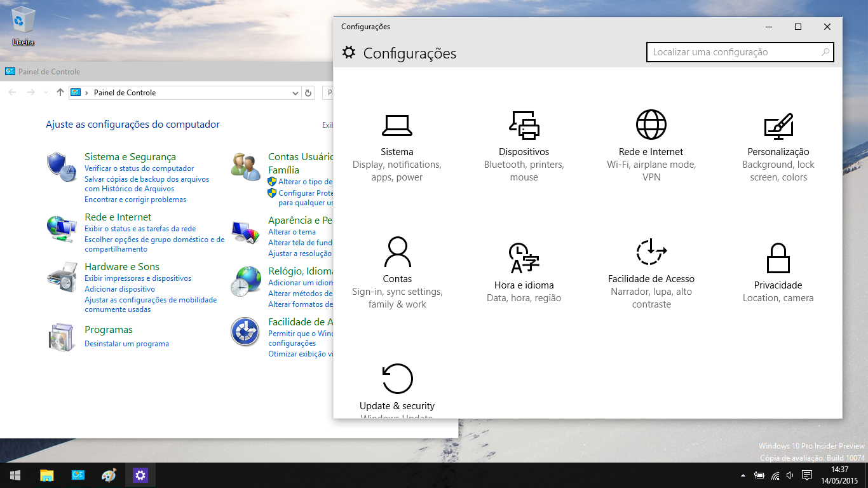The image size is (868, 488).
Task: Open Dispositivos printer icon
Action: (x=524, y=125)
